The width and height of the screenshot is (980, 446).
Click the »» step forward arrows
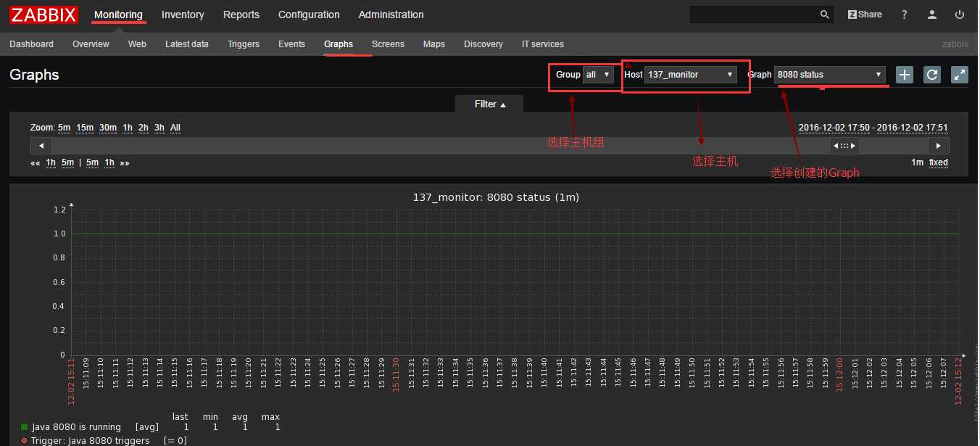click(125, 162)
